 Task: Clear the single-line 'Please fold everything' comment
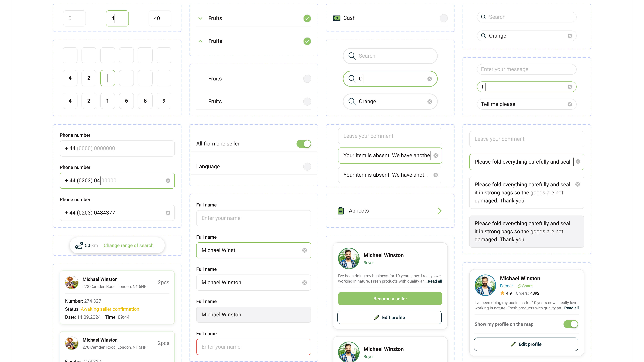point(578,162)
